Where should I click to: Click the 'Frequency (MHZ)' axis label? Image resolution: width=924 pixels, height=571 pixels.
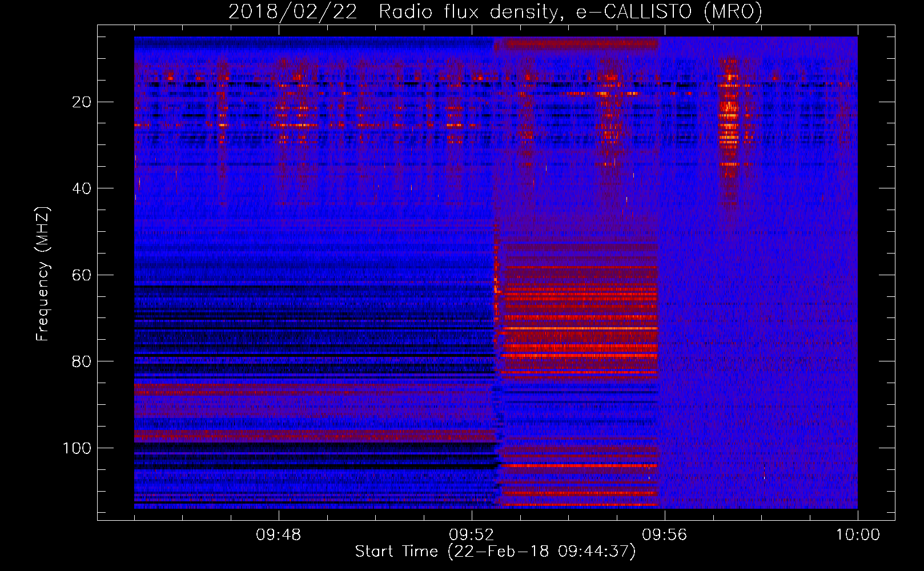[43, 274]
